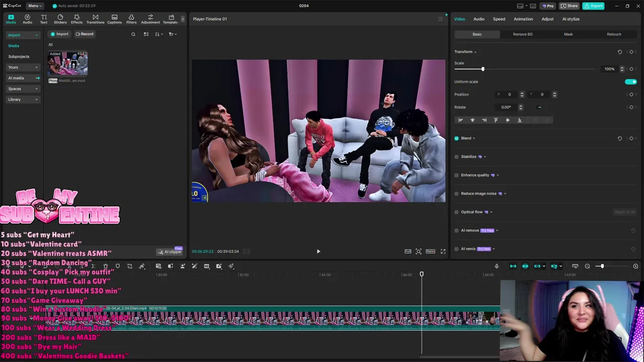Click the Import media button
Screen dimensions: 644x362
59,34
